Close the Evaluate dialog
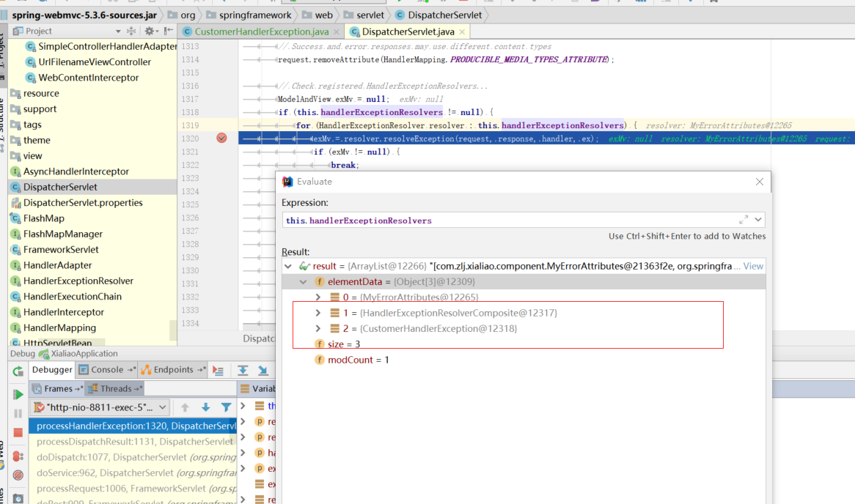 click(x=760, y=182)
